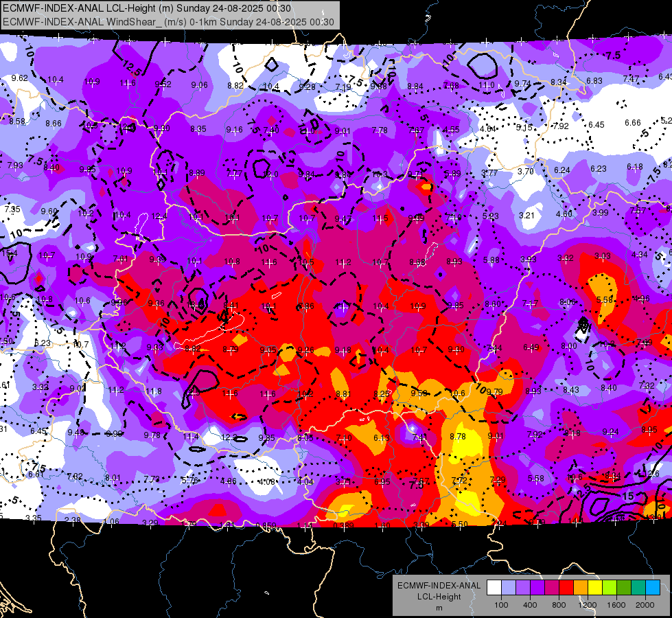Viewport: 672px width, 618px height.
Task: Click the '100' legend tick label
Action: 501,605
